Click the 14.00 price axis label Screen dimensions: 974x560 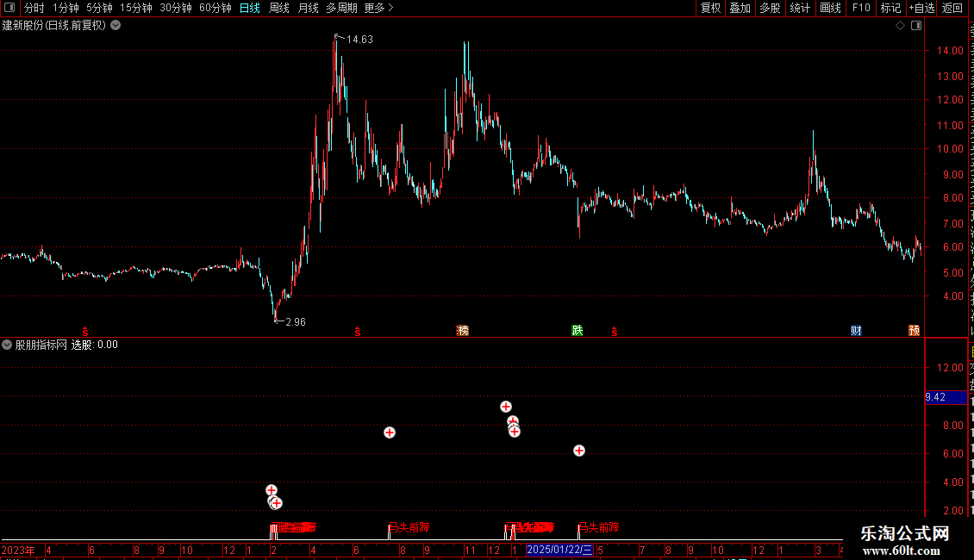(x=951, y=50)
